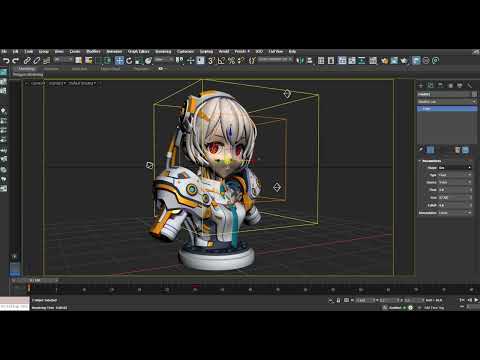Image resolution: width=480 pixels, height=360 pixels.
Task: Open the Modeling ribbon tab
Action: coord(26,69)
